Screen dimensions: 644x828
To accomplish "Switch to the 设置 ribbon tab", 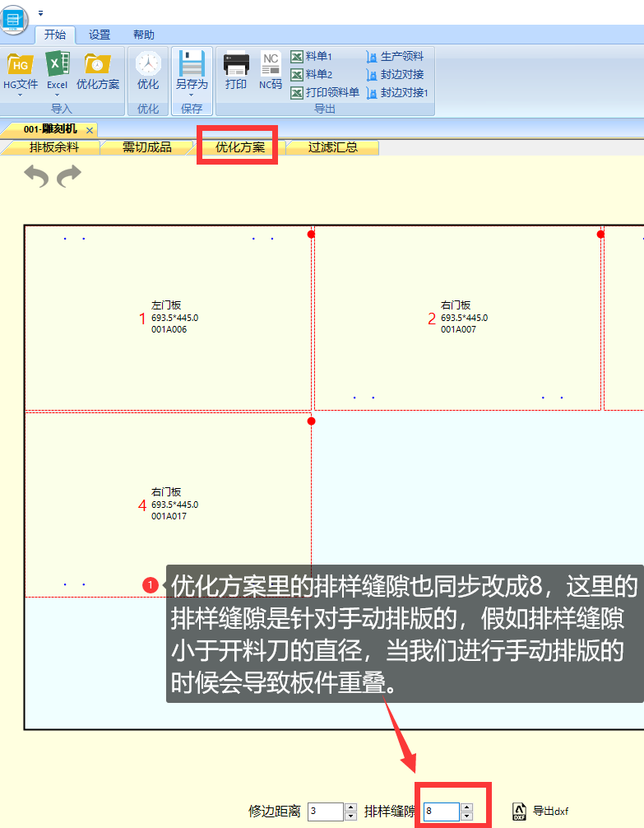I will pyautogui.click(x=100, y=35).
